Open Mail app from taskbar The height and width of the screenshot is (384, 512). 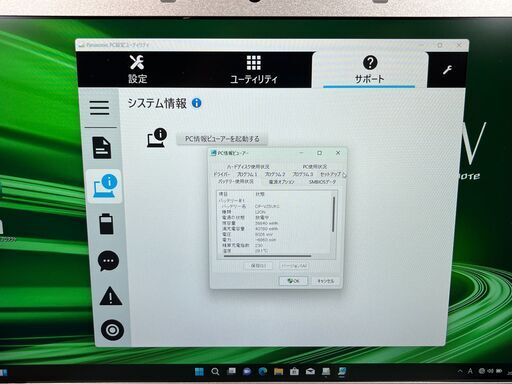click(x=310, y=371)
